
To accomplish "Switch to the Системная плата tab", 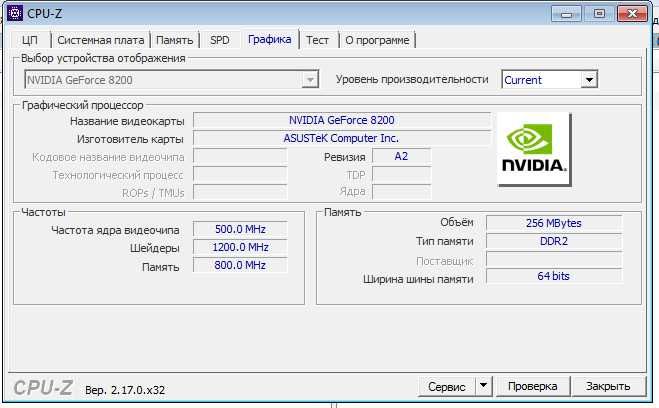I will [x=100, y=40].
